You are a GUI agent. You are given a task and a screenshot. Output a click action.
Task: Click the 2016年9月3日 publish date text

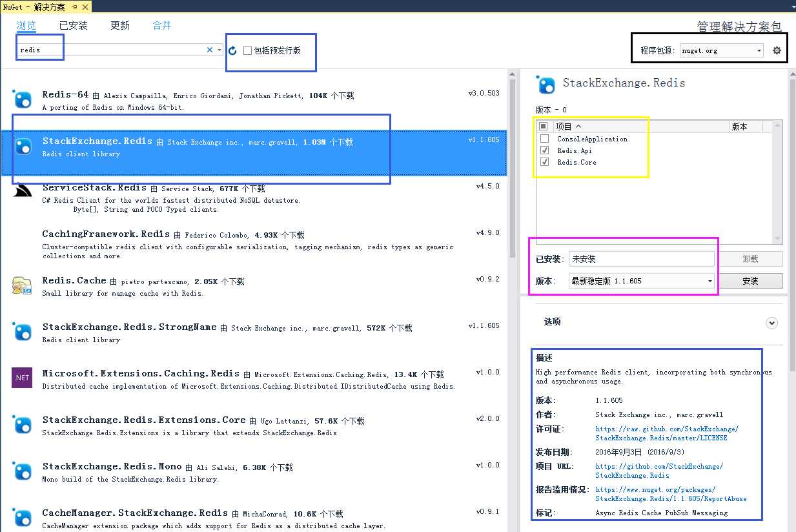[640, 452]
